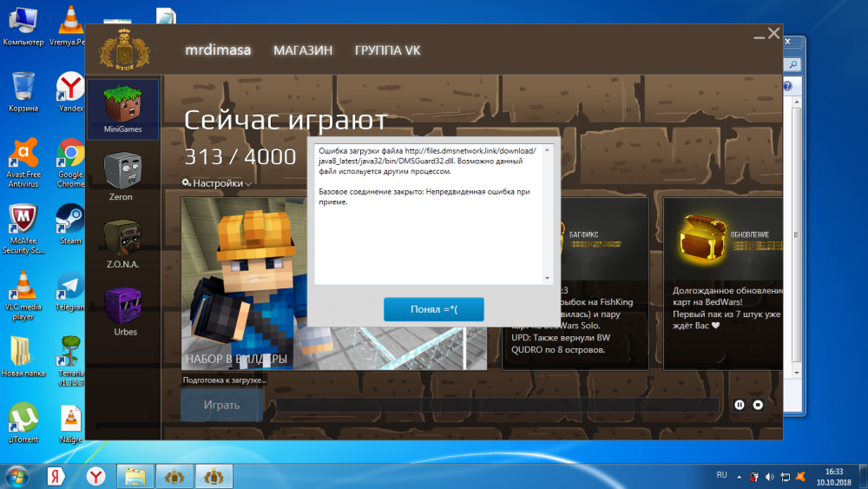
Task: Open the Yandex desktop shortcut
Action: pos(70,92)
